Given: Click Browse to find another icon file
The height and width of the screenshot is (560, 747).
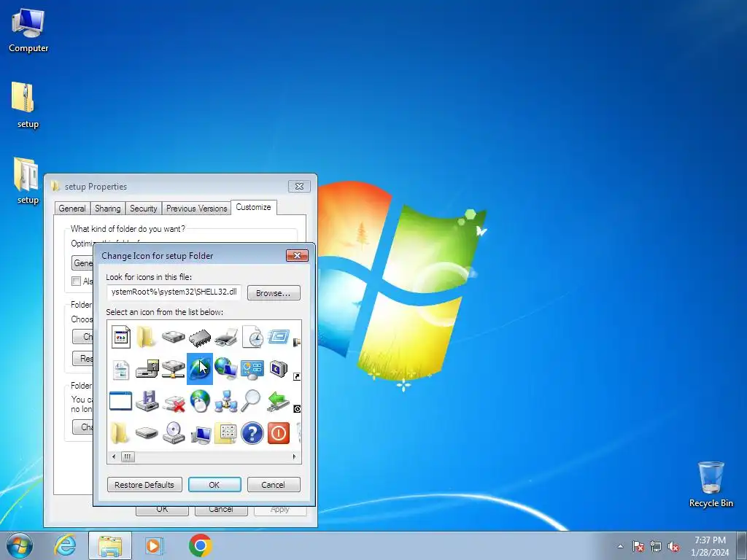Looking at the screenshot, I should (274, 293).
